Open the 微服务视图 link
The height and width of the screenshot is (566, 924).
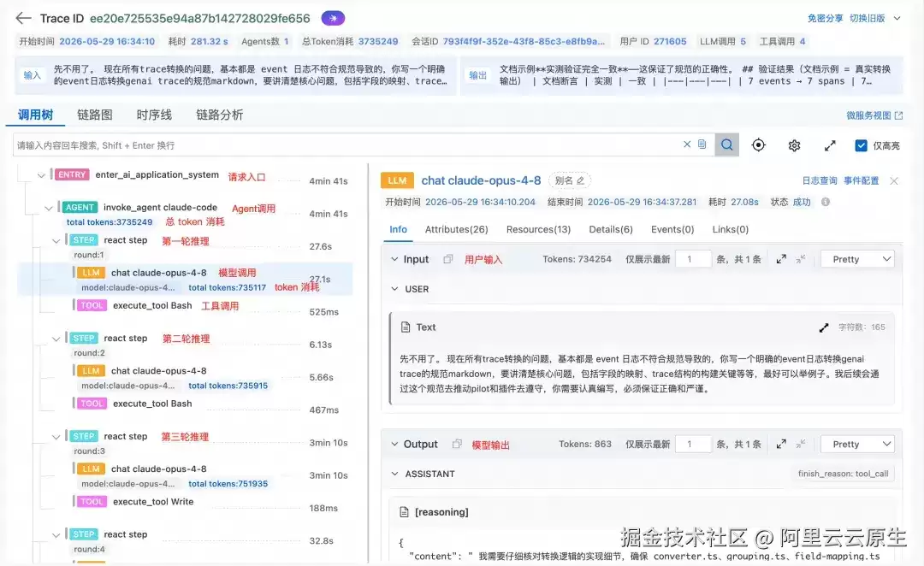click(874, 115)
